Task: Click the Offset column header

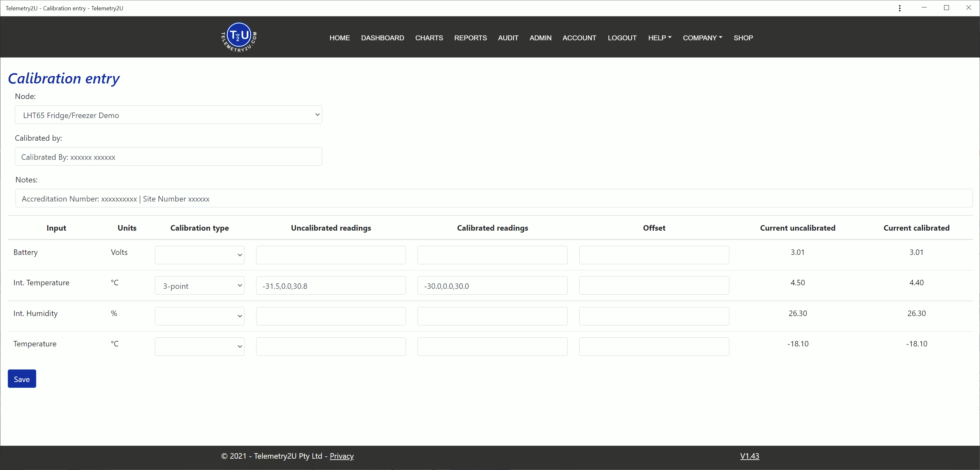Action: [654, 228]
